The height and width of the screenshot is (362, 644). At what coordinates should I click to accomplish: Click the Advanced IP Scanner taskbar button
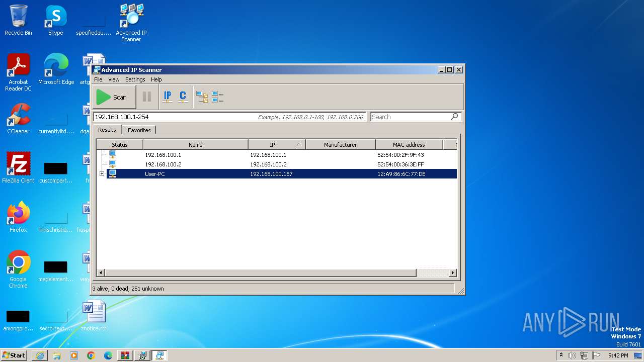click(x=159, y=355)
